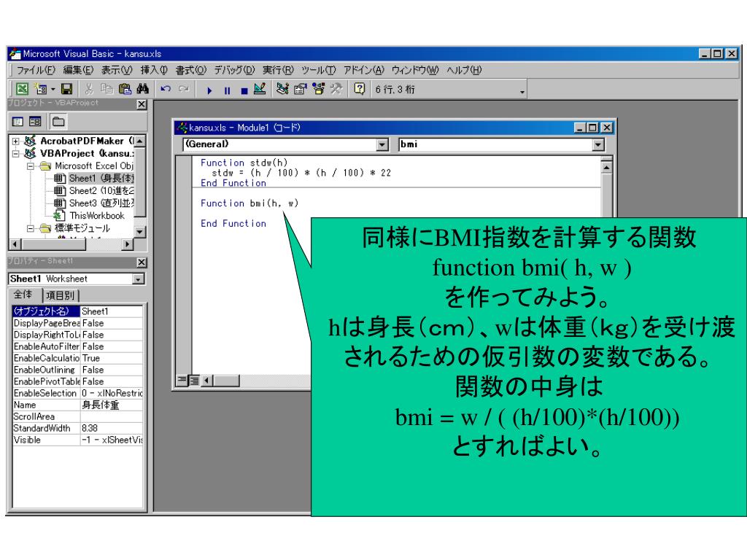Image resolution: width=747 pixels, height=560 pixels.
Task: Open the 編集(E) menu
Action: [x=78, y=71]
